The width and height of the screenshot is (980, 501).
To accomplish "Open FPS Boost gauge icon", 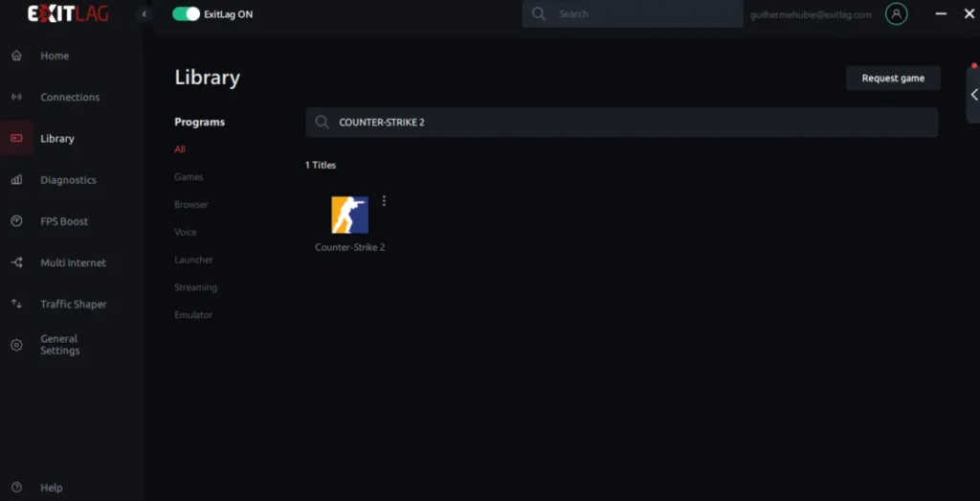I will (16, 221).
